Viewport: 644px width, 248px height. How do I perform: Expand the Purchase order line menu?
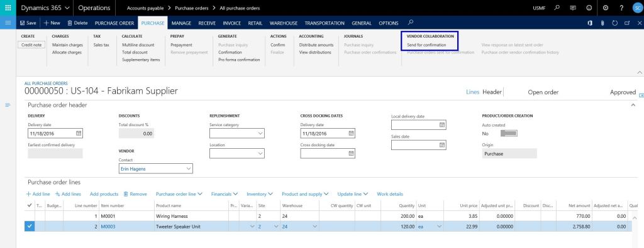coord(179,194)
